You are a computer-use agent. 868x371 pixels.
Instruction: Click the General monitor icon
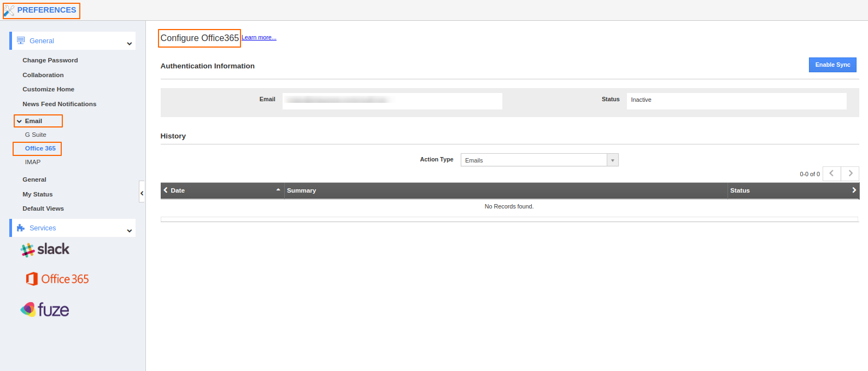pos(21,40)
